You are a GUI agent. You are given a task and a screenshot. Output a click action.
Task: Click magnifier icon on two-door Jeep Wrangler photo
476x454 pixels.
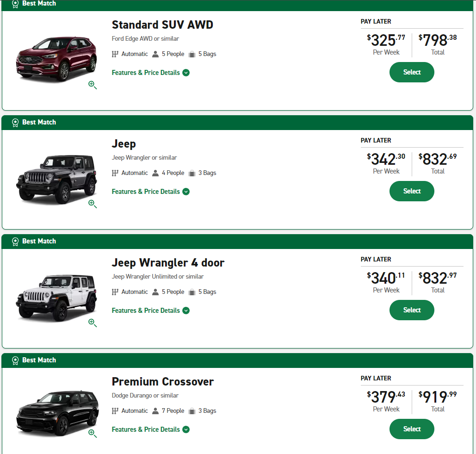[x=93, y=204]
